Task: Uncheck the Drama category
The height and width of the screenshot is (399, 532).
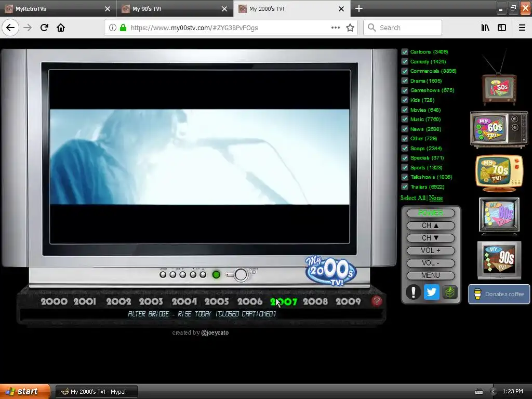Action: [x=404, y=81]
